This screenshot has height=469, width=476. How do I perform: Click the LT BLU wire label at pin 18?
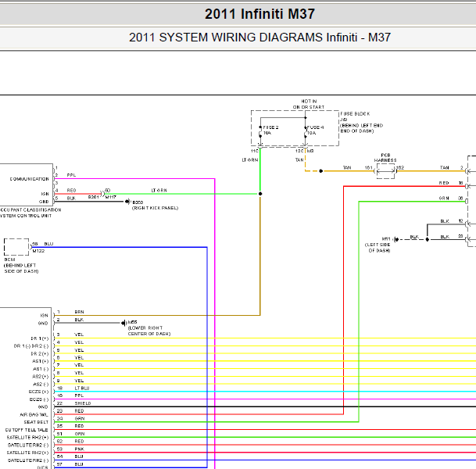point(82,388)
